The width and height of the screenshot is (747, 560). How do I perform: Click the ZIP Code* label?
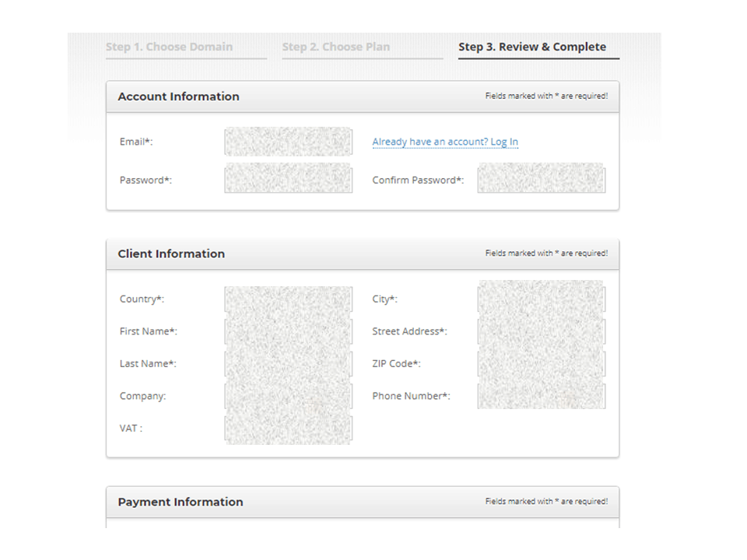click(396, 364)
